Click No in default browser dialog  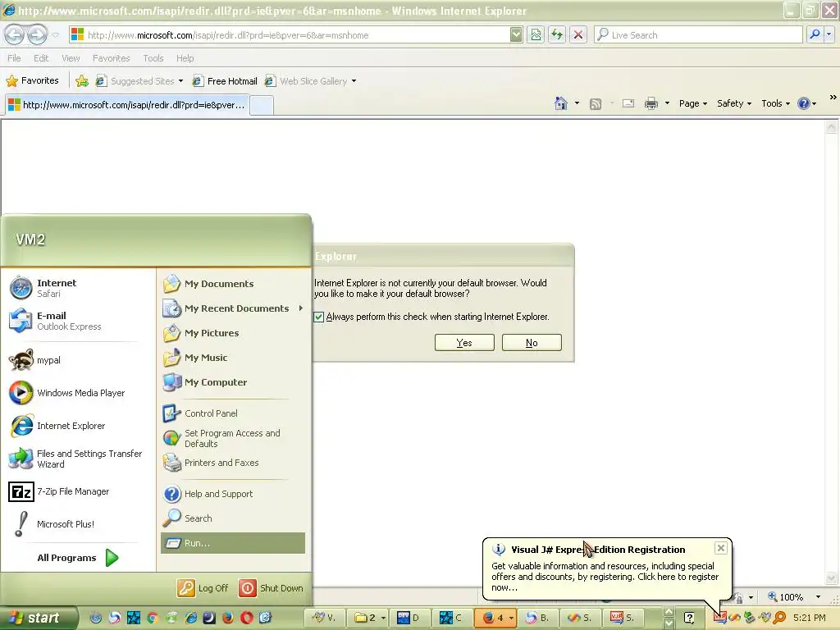click(532, 343)
